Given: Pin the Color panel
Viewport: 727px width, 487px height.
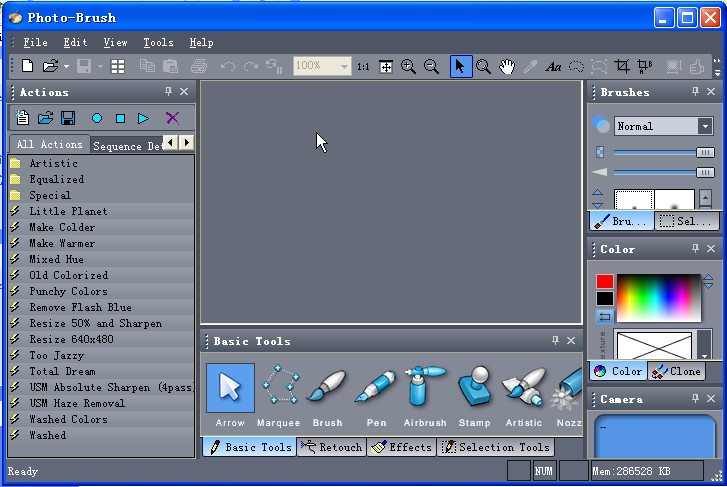Looking at the screenshot, I should 695,249.
